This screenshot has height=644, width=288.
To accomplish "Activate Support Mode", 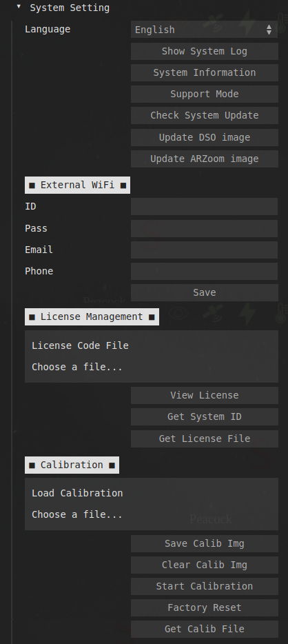I will point(205,94).
